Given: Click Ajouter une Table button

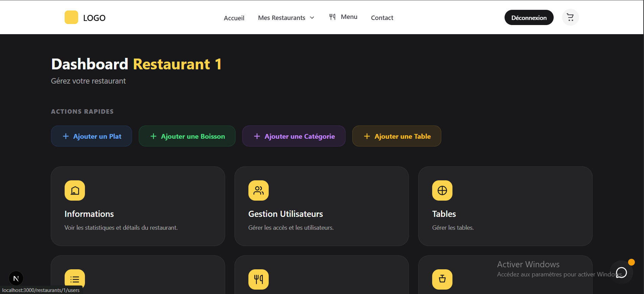Looking at the screenshot, I should pyautogui.click(x=396, y=136).
